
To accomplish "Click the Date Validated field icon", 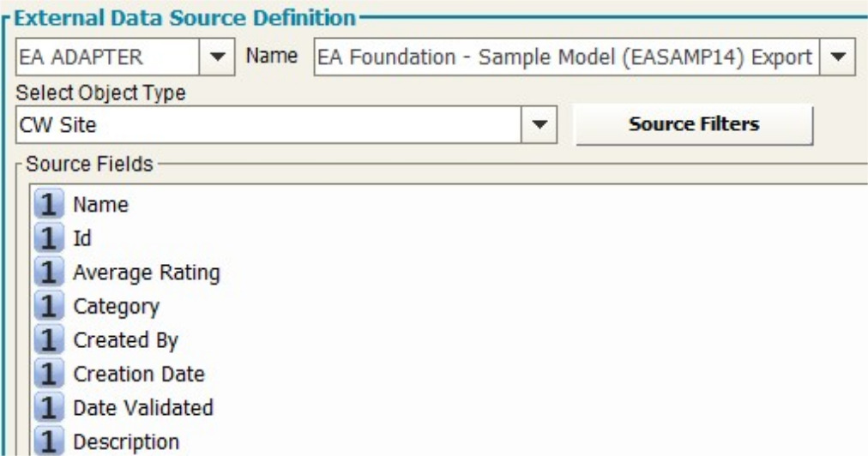I will coord(50,408).
